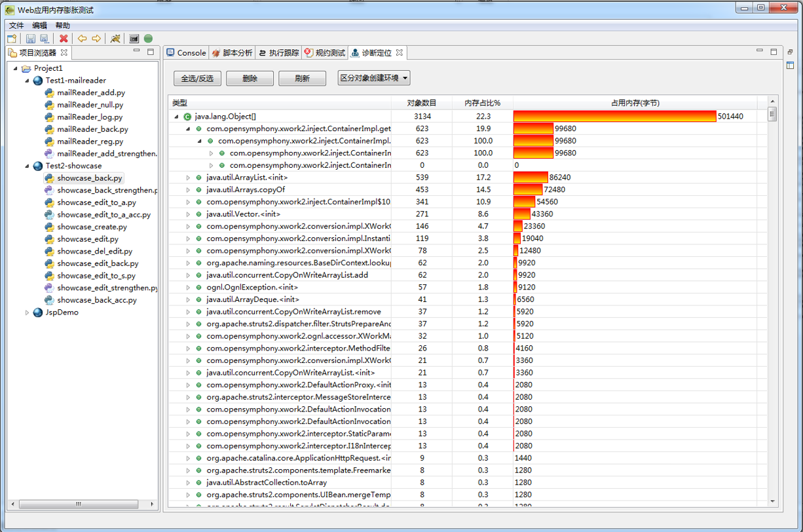Viewport: 803px width, 532px height.
Task: Click the 全选/反选 button
Action: tap(197, 79)
